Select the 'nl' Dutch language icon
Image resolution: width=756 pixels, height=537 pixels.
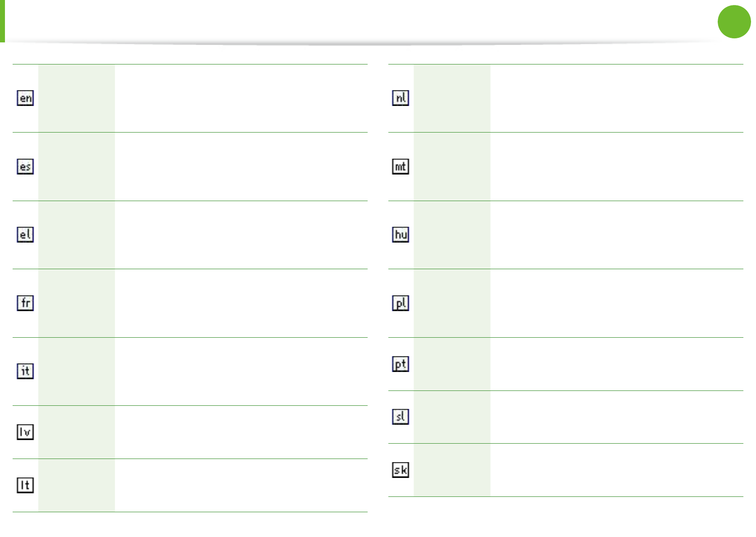click(401, 98)
